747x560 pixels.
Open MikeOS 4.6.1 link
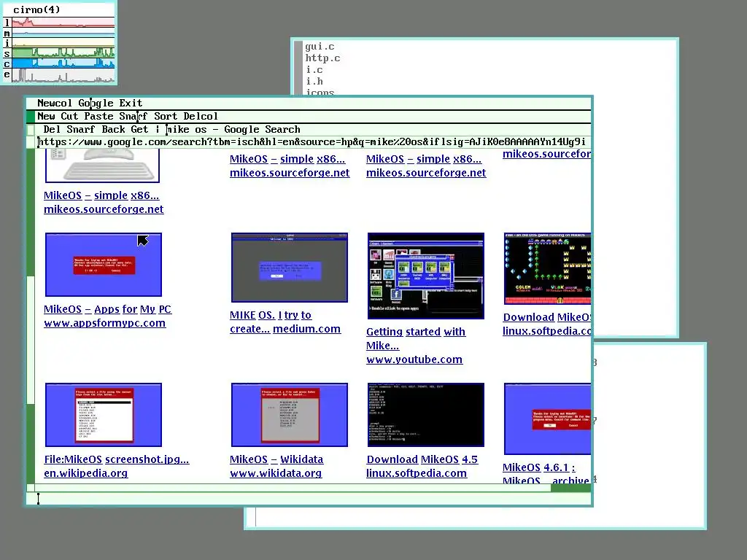point(539,467)
